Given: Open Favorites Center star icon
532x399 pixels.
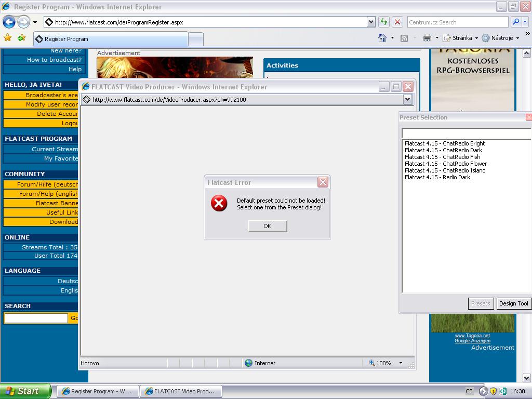Looking at the screenshot, I should click(x=7, y=37).
